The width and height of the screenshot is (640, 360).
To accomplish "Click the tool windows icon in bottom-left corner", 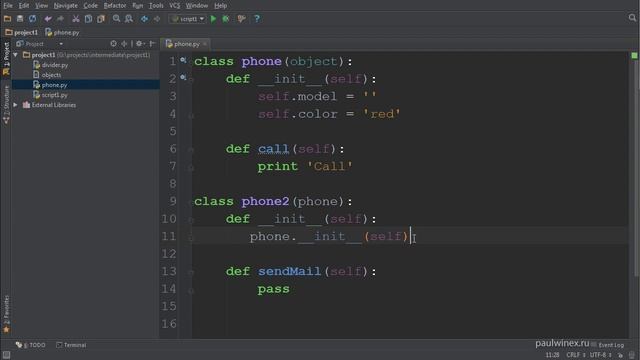I will (6, 355).
